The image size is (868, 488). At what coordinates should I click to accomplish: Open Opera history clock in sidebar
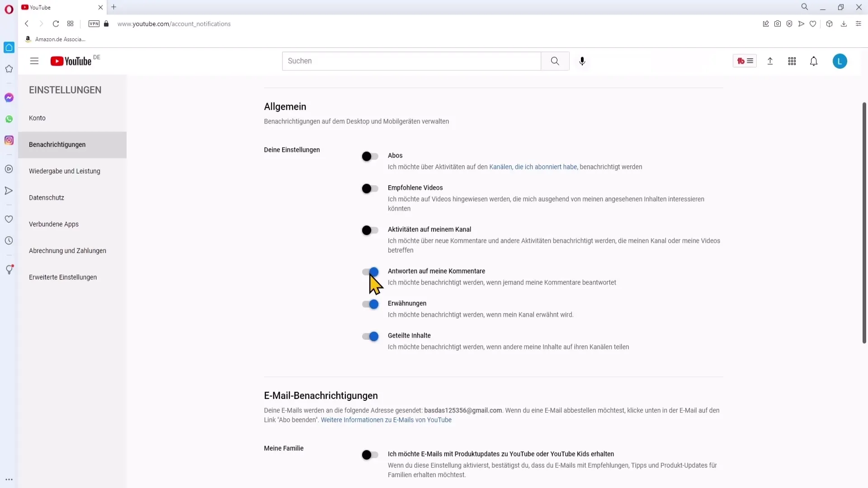[9, 241]
